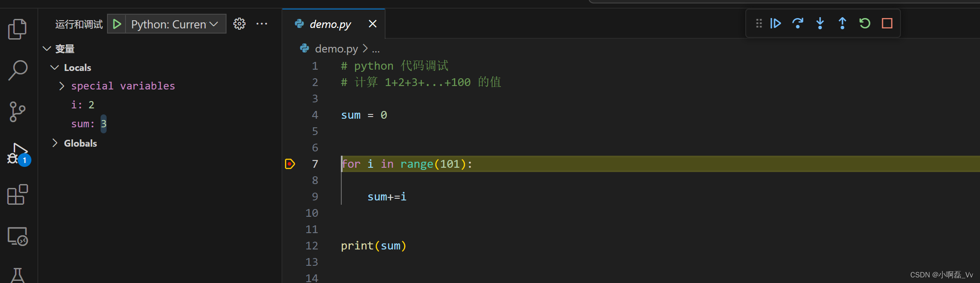Click line number 4 in gutter
980x283 pixels.
tap(315, 115)
